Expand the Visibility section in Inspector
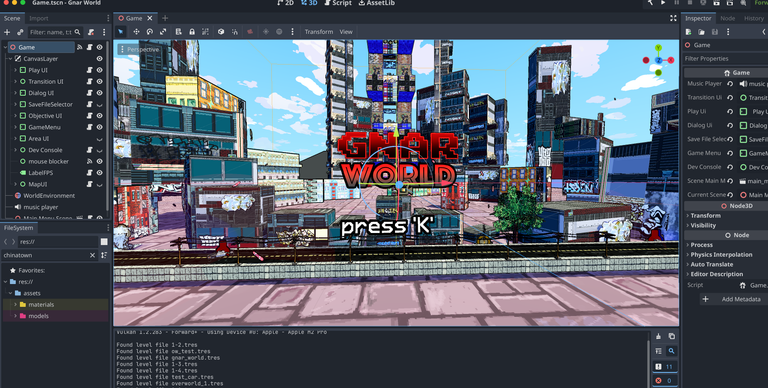Image resolution: width=768 pixels, height=388 pixels. coord(703,225)
